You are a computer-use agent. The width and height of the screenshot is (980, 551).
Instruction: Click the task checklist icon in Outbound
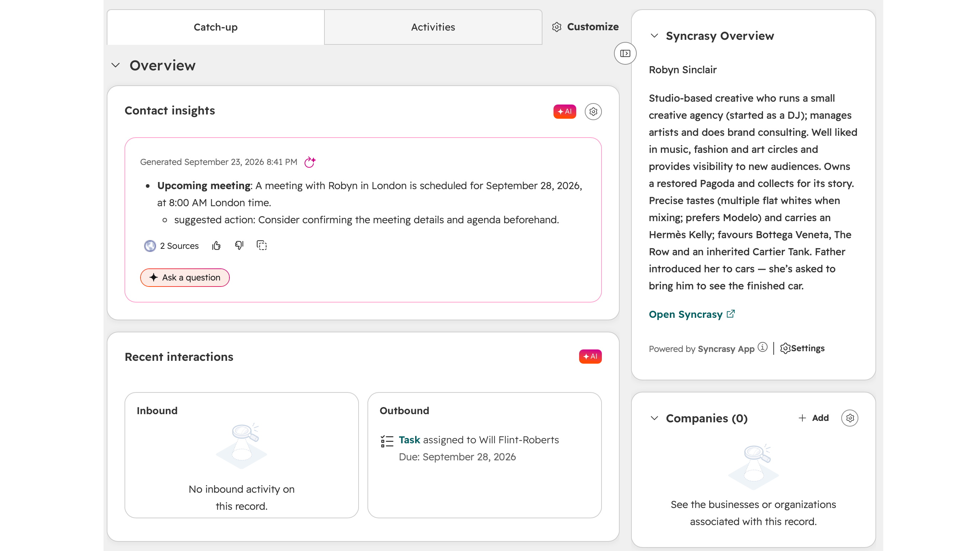coord(387,441)
